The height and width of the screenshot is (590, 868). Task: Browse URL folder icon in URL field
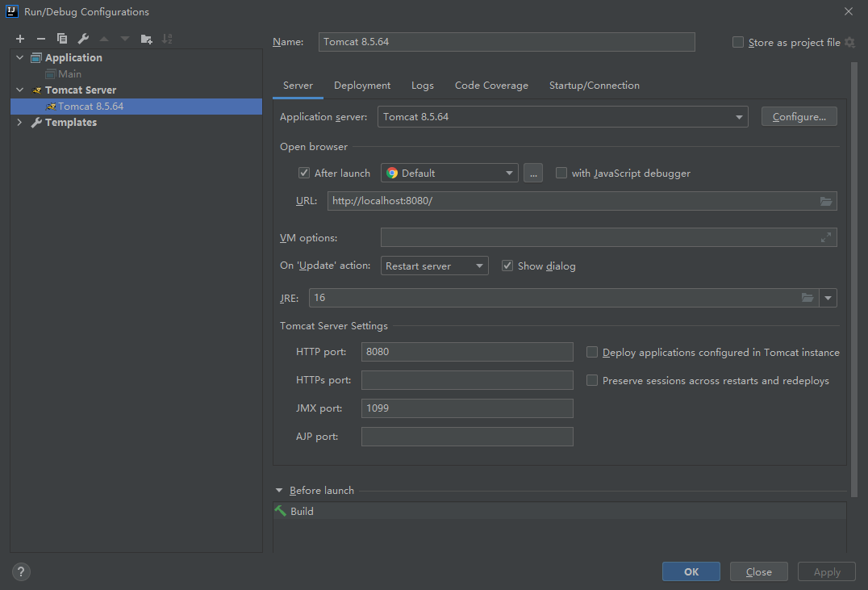pos(826,201)
